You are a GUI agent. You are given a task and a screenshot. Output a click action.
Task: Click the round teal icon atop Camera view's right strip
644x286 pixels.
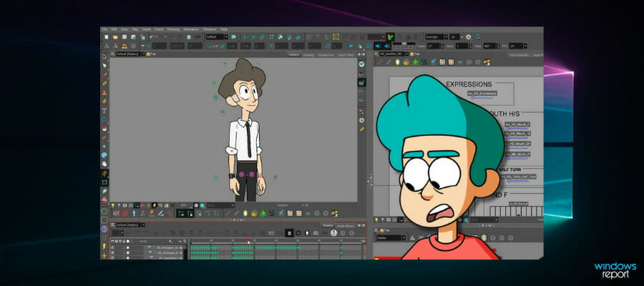[362, 64]
